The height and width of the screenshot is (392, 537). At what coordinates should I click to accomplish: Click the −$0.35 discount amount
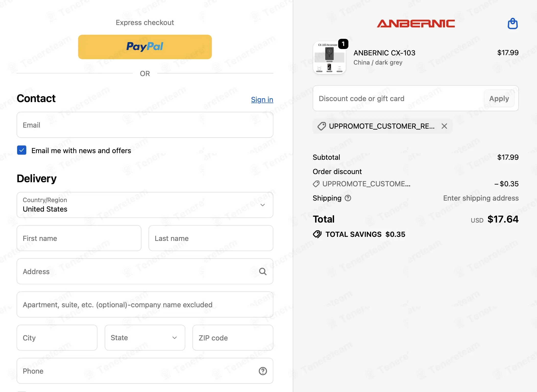[x=506, y=184]
